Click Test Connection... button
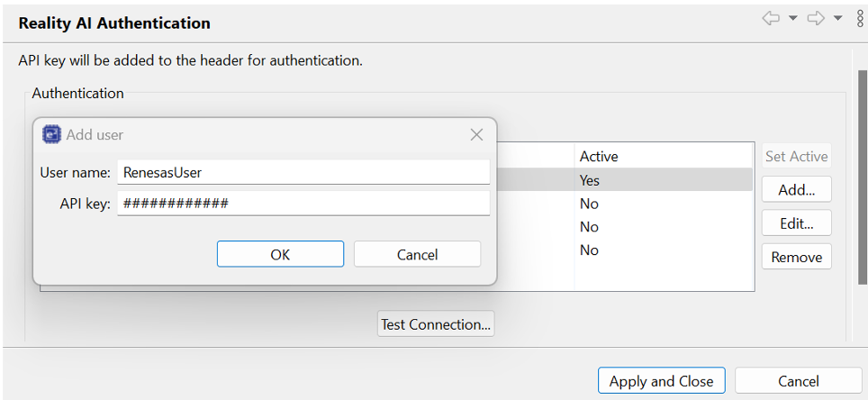868x400 pixels. pos(436,324)
